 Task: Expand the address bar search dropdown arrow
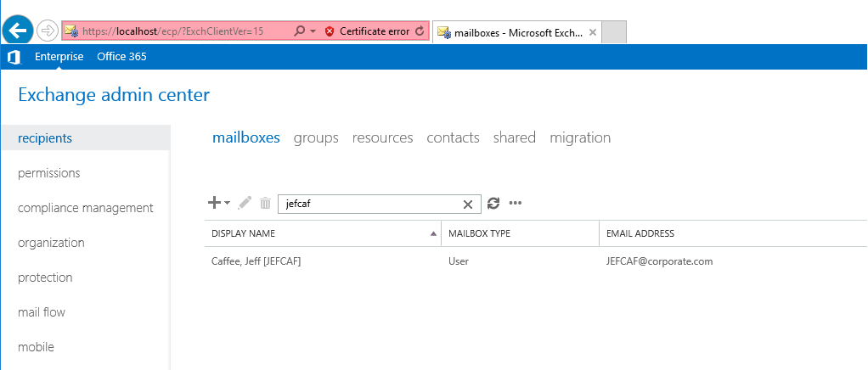pyautogui.click(x=313, y=31)
